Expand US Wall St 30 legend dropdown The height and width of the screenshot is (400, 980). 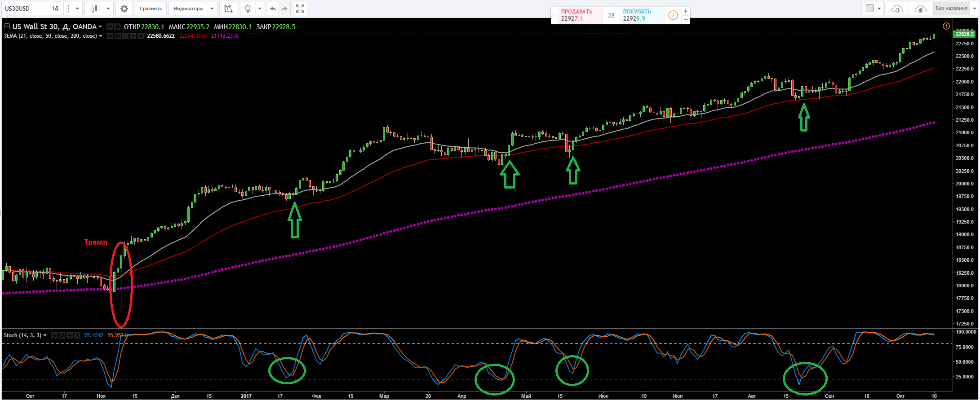coord(100,27)
